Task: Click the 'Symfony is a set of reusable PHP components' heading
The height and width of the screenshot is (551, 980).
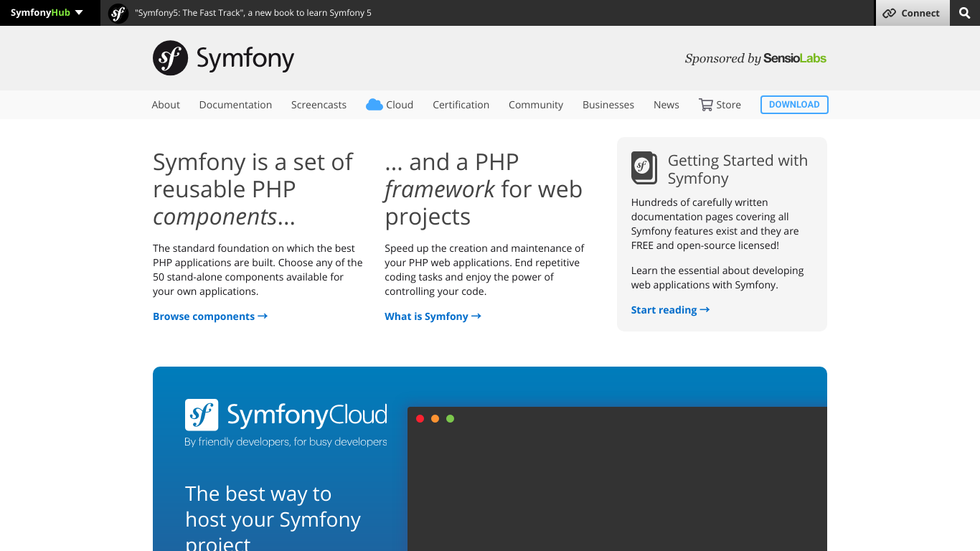Action: pos(253,189)
